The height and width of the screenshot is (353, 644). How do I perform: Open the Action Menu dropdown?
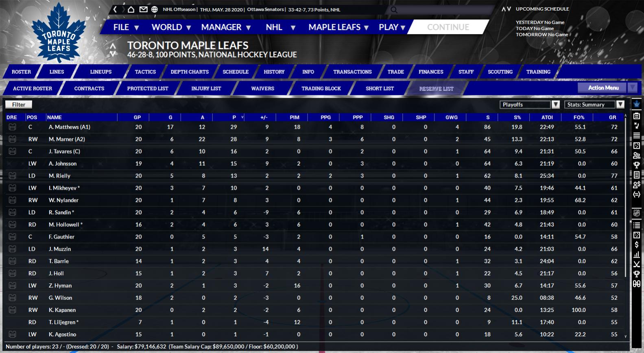(607, 88)
